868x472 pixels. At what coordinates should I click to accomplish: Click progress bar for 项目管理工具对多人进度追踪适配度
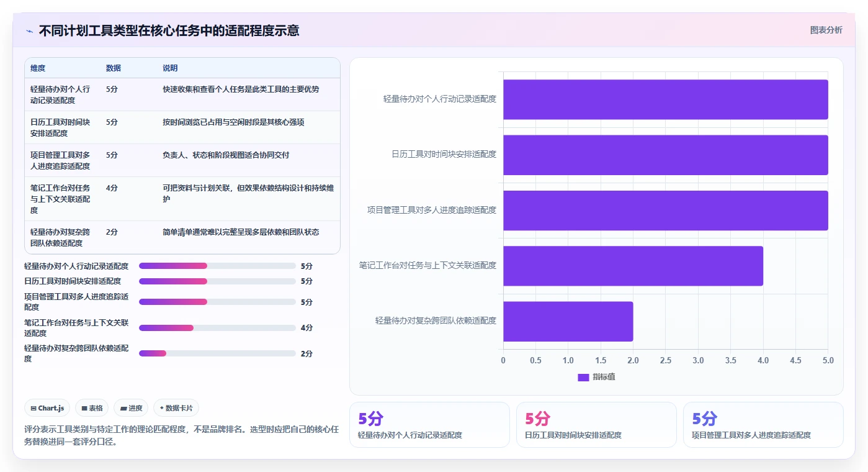click(x=217, y=302)
